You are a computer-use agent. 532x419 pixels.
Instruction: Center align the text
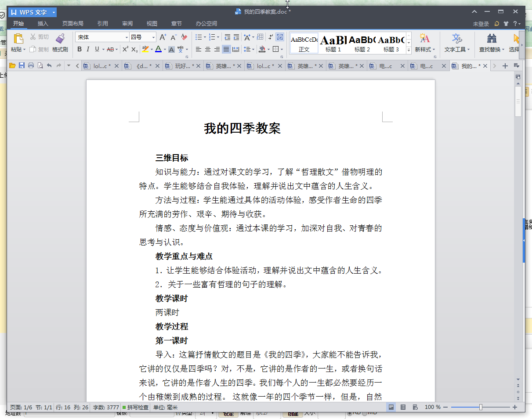click(x=208, y=49)
